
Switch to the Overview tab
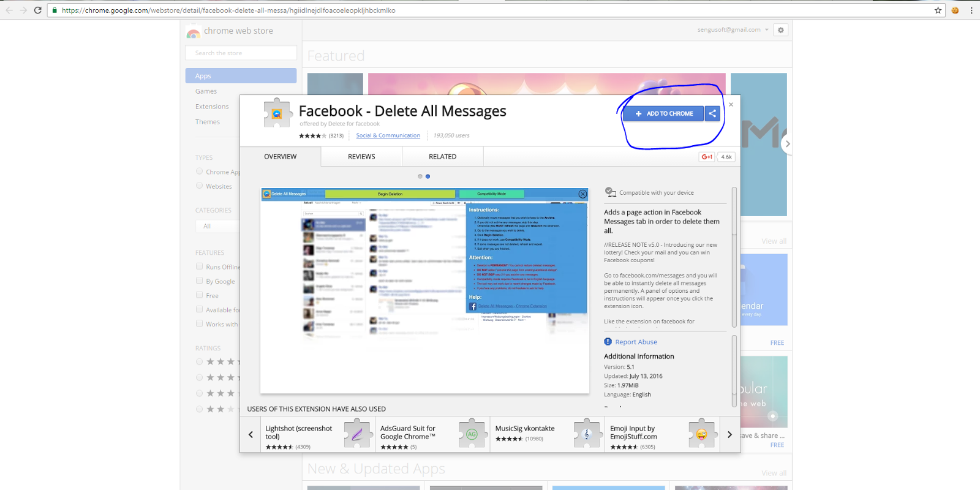[281, 157]
